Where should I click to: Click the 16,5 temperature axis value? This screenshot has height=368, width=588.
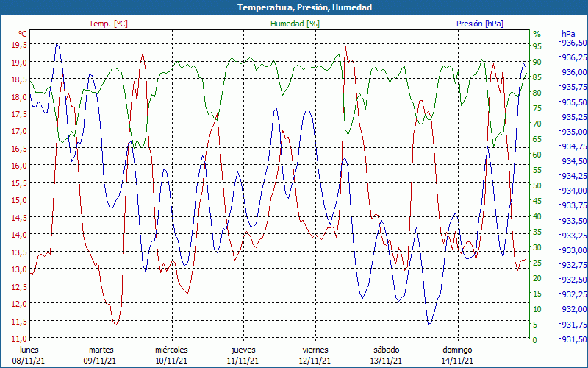(20, 149)
